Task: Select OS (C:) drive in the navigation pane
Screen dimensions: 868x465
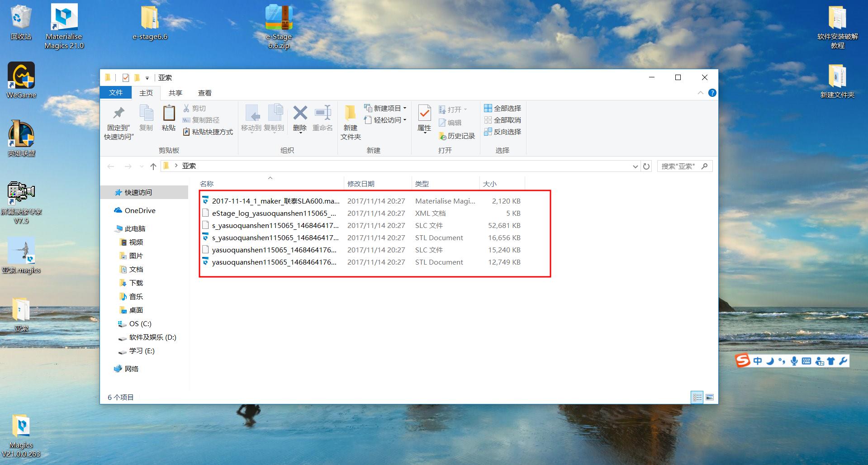Action: (140, 323)
